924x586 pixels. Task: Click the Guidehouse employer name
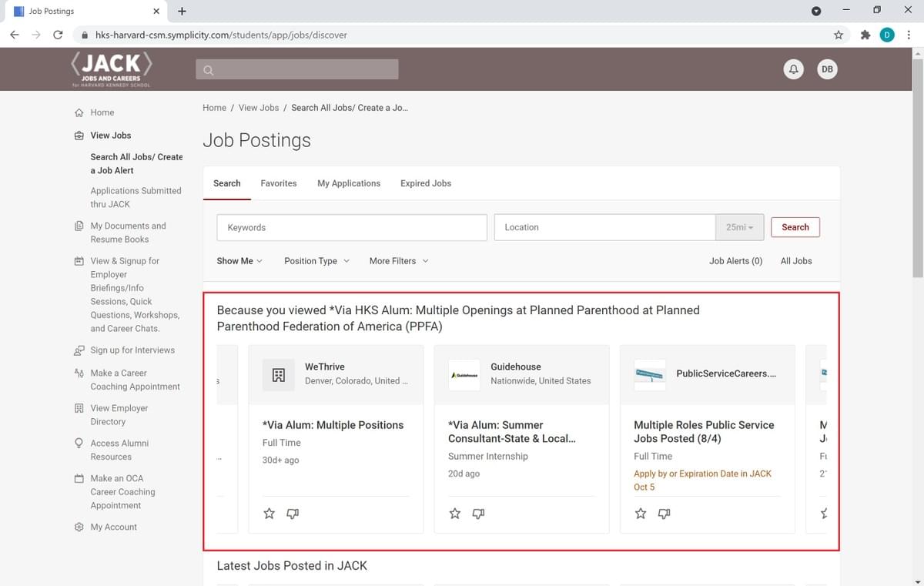(x=516, y=367)
